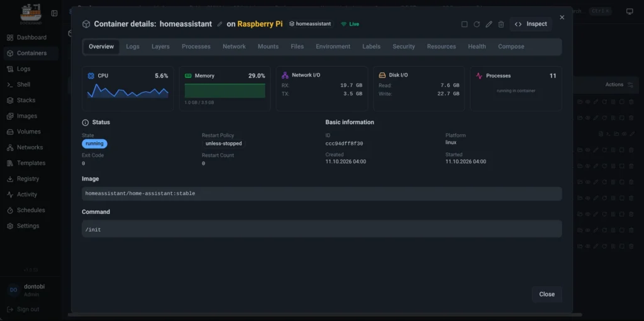Click the CPU chip icon
Screen dimensions: 644x321
click(x=91, y=76)
